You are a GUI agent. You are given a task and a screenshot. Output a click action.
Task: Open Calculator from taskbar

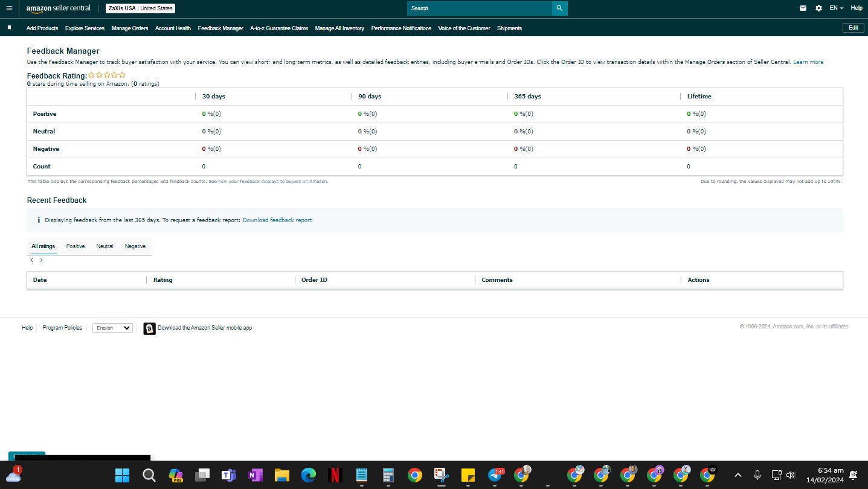[388, 475]
